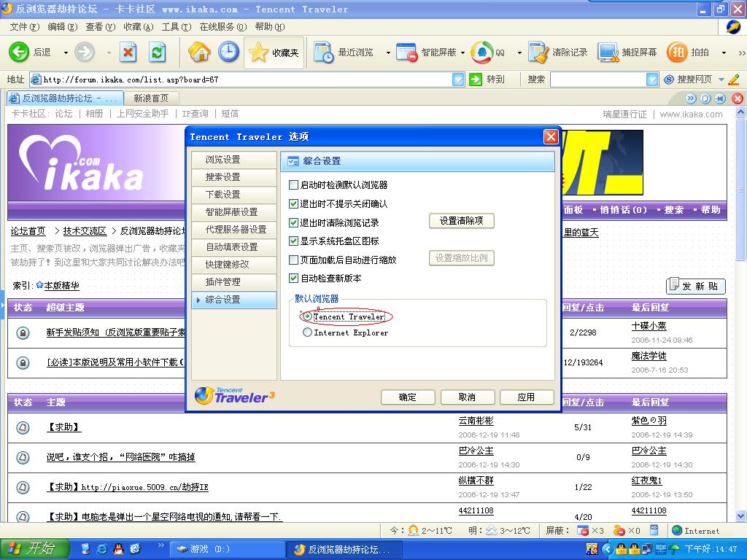The width and height of the screenshot is (747, 560).
Task: Open the 工具(T) menu
Action: click(x=177, y=27)
